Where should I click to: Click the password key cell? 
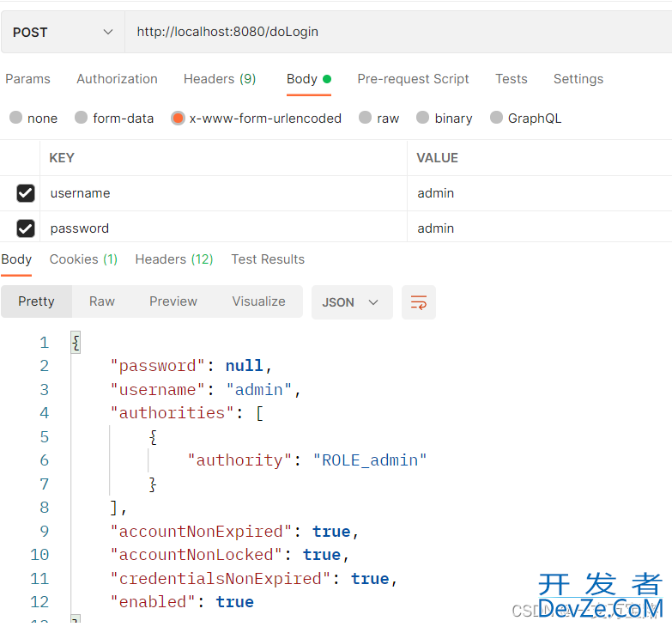pyautogui.click(x=223, y=228)
